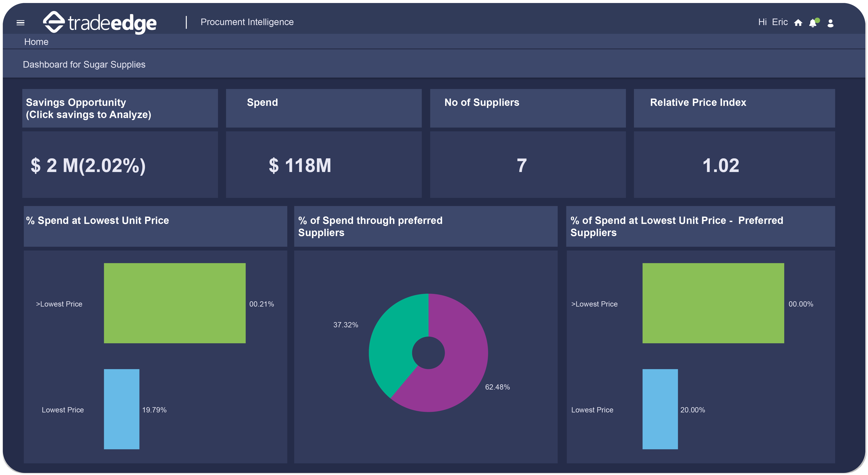Open the hamburger menu
Viewport: 868px width, 475px height.
click(21, 22)
